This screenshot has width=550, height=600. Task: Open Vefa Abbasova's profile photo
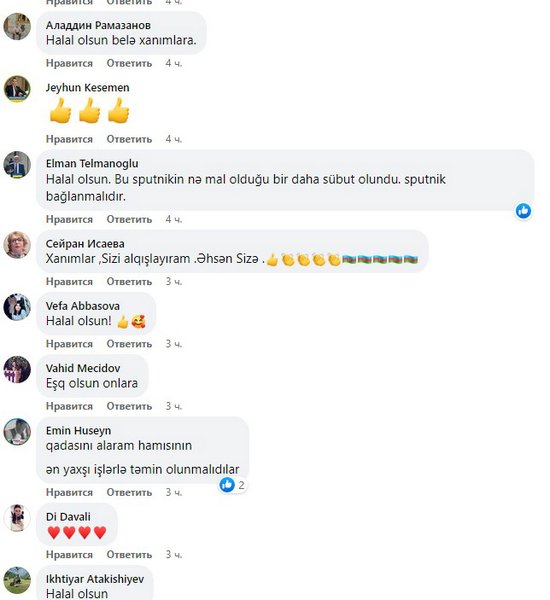(17, 307)
